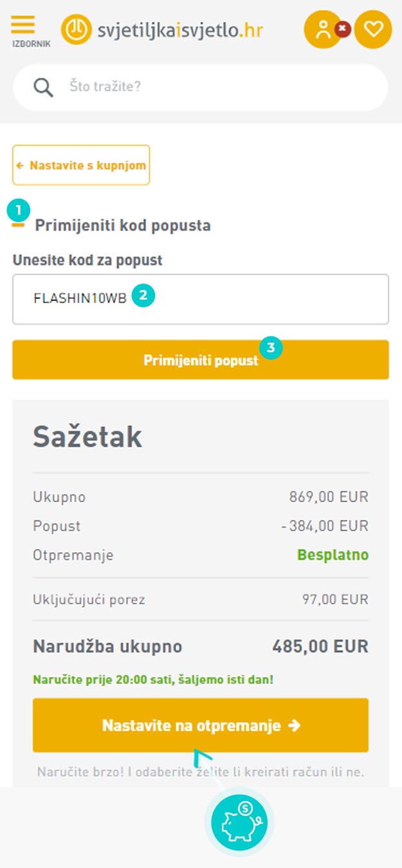
Task: Click the Izbornik menu label
Action: 31,44
